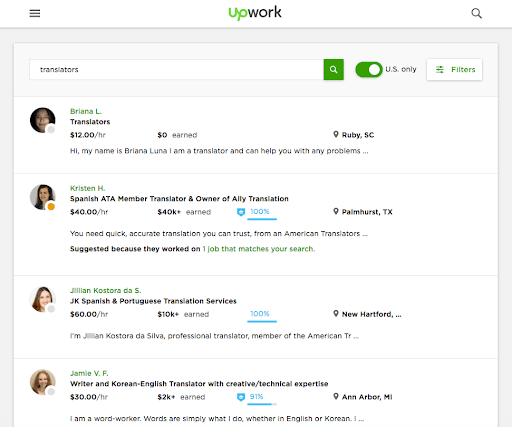The height and width of the screenshot is (427, 512).
Task: Click the 'Ruby, SC' location text
Action: click(358, 135)
